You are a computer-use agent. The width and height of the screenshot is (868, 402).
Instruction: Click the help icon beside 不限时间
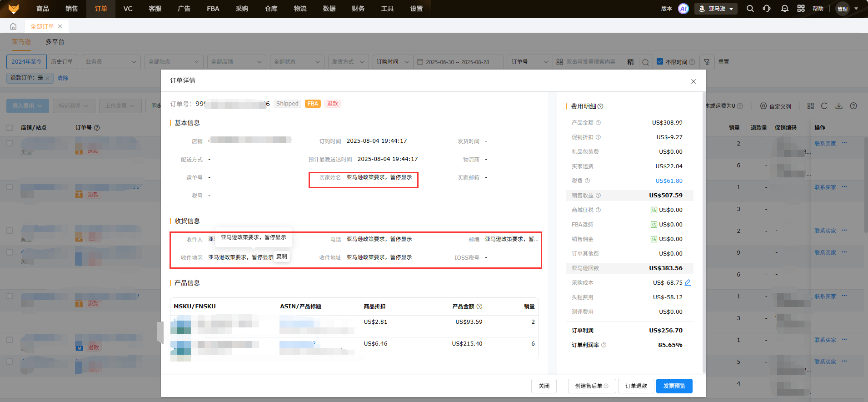click(x=692, y=62)
